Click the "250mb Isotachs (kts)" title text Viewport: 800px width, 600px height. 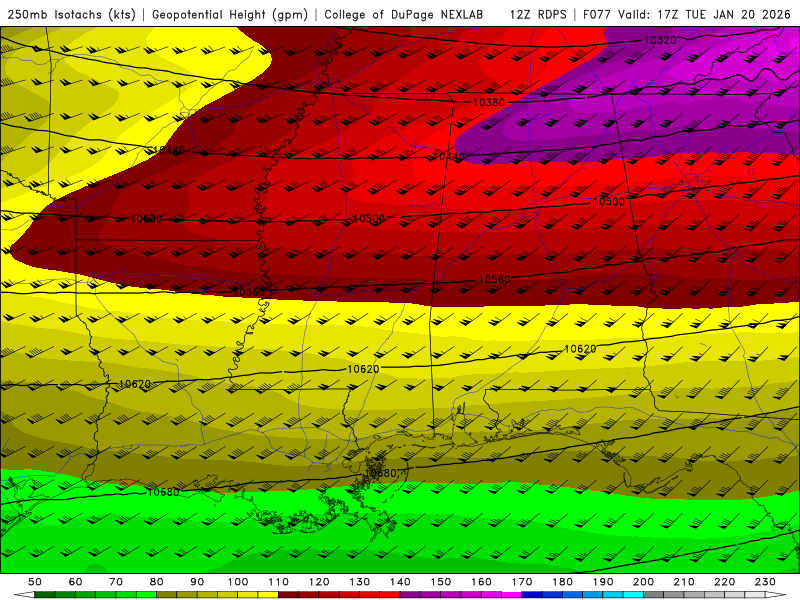[x=72, y=15]
